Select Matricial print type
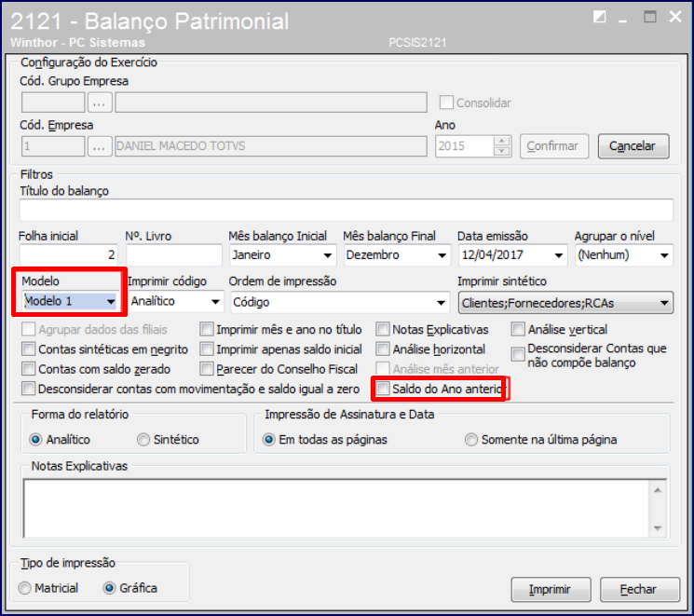 (x=25, y=588)
